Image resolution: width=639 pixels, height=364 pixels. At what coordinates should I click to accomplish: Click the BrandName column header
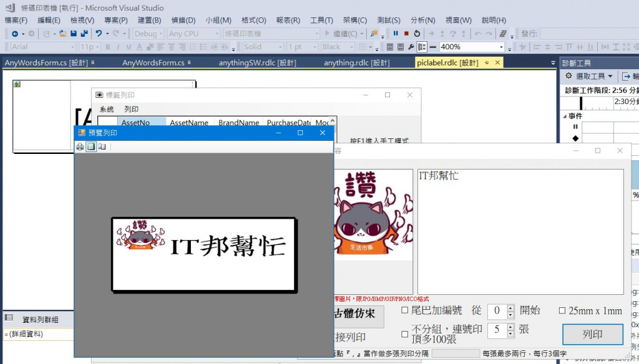point(239,123)
